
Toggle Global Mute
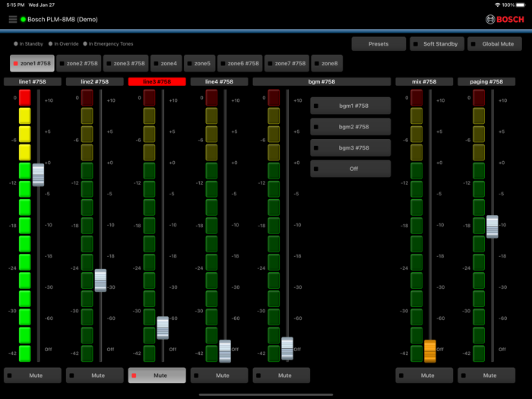point(495,44)
